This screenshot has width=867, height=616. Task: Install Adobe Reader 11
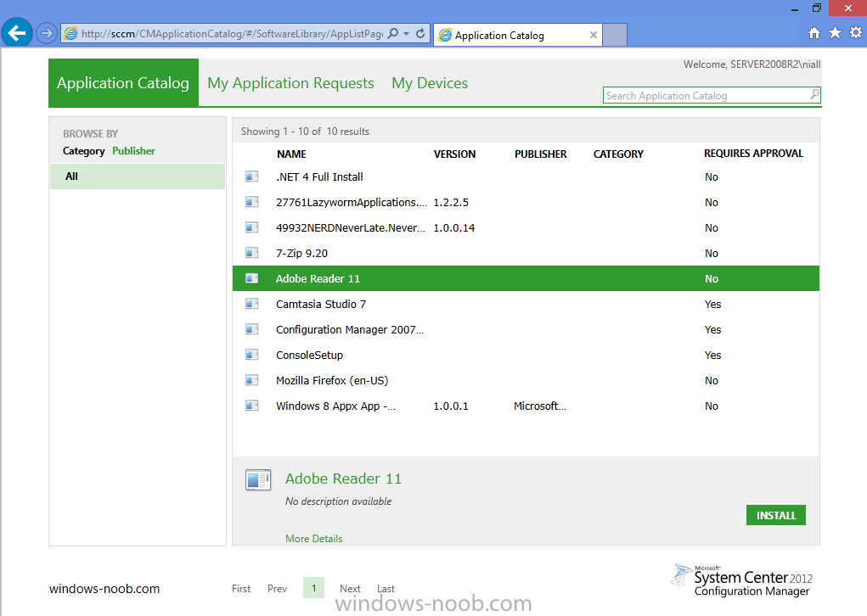pyautogui.click(x=776, y=515)
